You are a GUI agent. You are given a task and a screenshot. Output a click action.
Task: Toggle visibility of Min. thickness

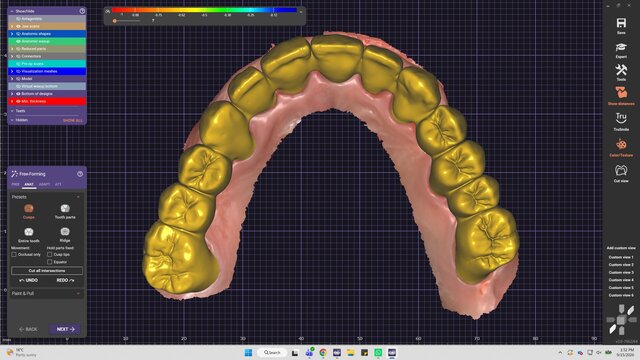click(x=18, y=101)
